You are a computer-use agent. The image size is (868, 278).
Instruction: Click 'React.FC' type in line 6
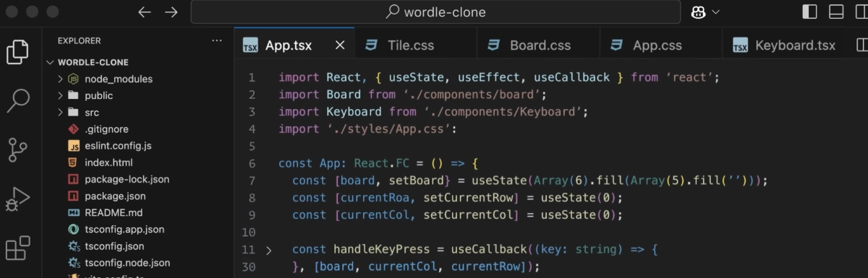click(381, 163)
